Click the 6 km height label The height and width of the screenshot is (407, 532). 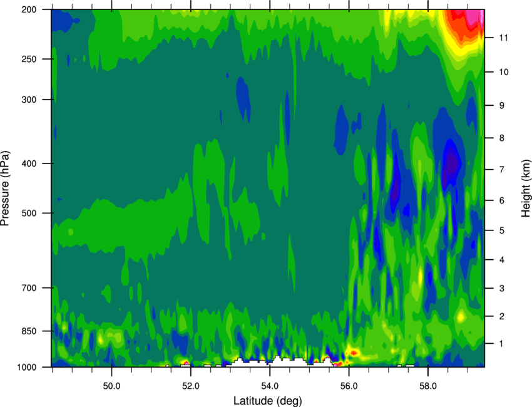[502, 200]
